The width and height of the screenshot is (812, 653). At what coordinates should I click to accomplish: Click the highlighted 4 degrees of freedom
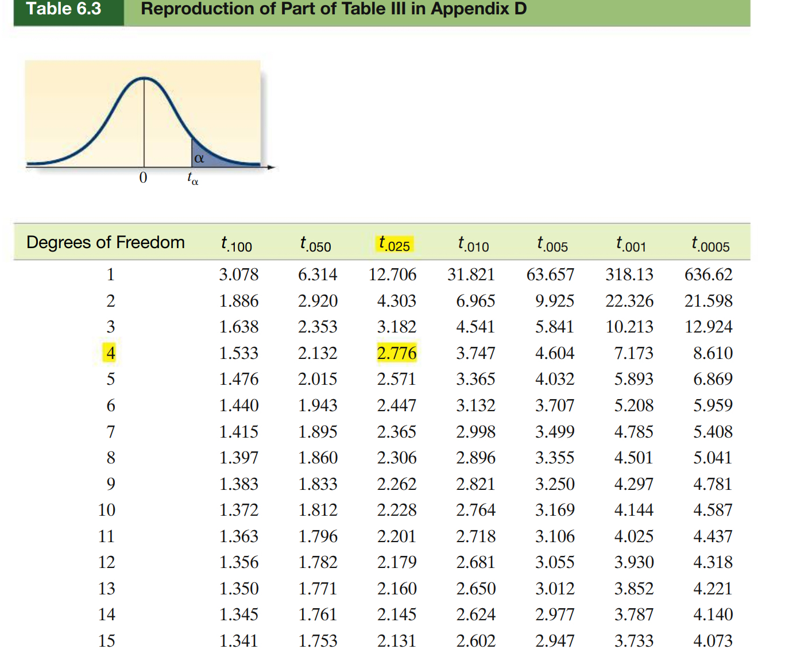pyautogui.click(x=110, y=353)
